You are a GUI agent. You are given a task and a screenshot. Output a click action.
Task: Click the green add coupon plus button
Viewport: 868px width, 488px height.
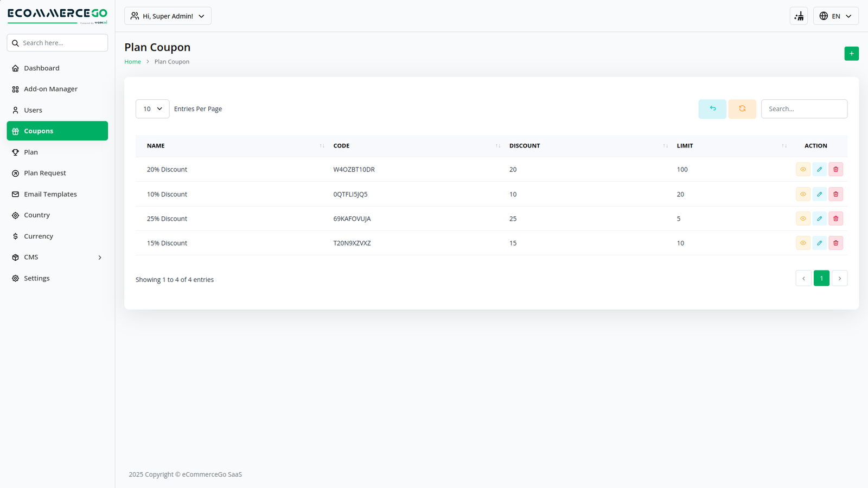pos(851,54)
